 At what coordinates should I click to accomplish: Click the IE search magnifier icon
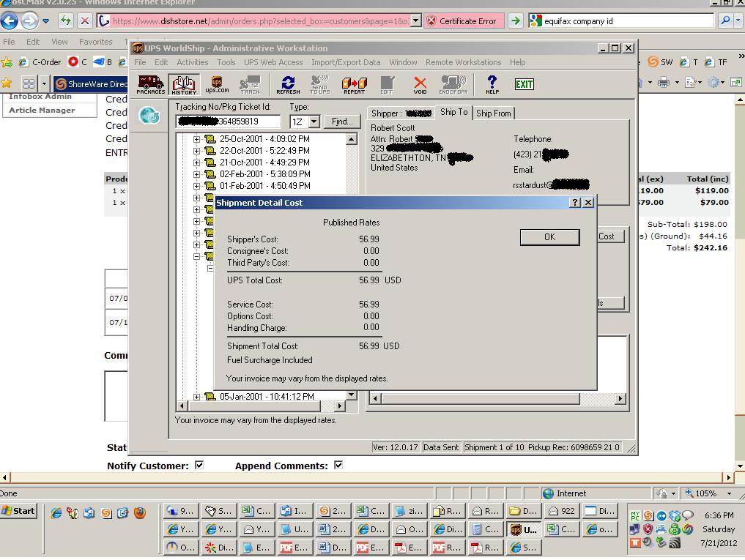[x=725, y=20]
